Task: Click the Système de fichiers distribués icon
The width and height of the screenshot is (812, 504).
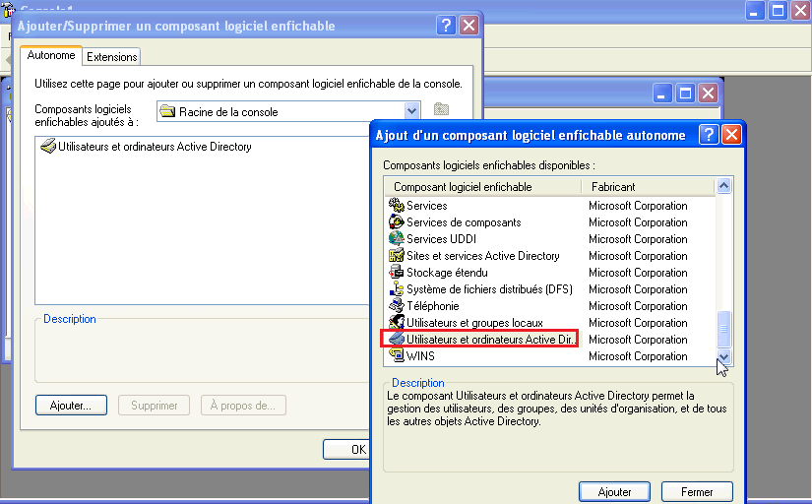Action: coord(397,288)
